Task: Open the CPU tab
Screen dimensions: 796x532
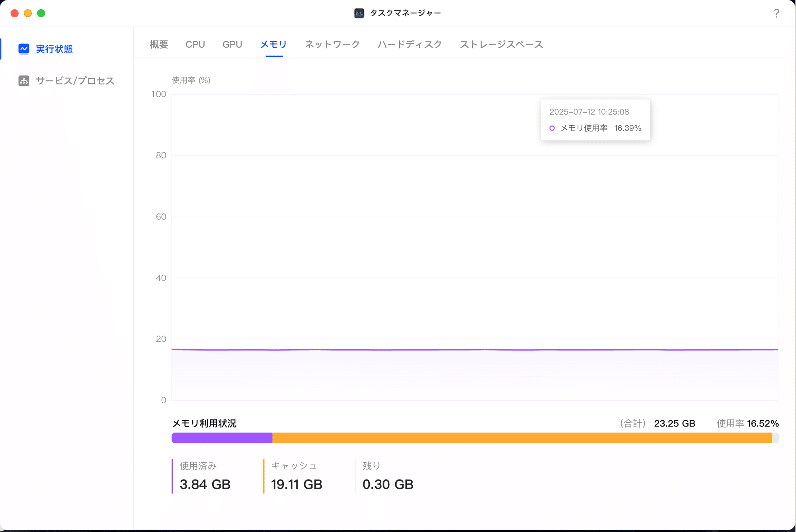Action: pos(195,45)
